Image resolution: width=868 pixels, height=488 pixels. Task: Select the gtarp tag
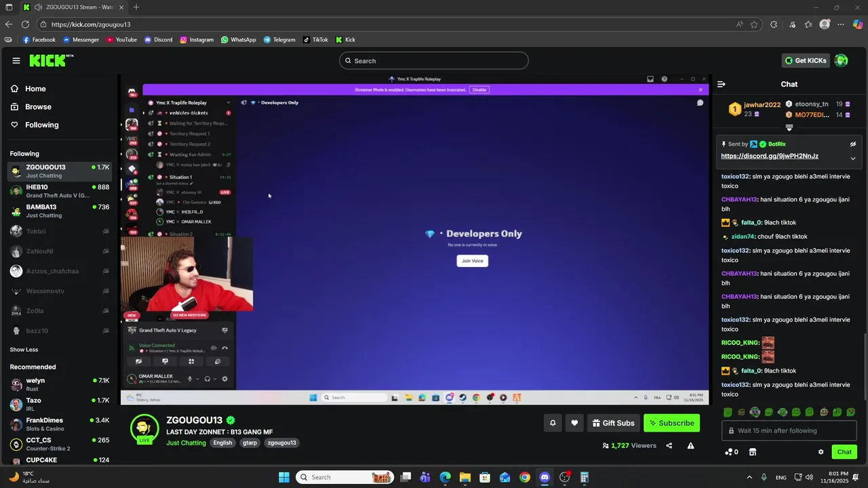coord(250,443)
